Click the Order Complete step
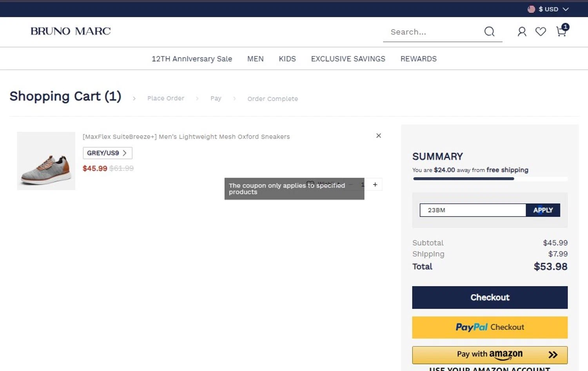 272,99
